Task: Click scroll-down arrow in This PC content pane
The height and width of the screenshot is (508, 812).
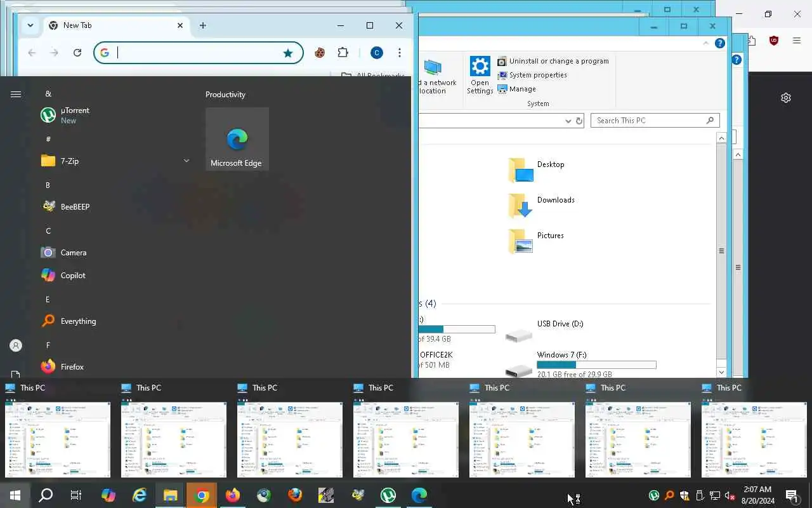Action: click(x=721, y=372)
